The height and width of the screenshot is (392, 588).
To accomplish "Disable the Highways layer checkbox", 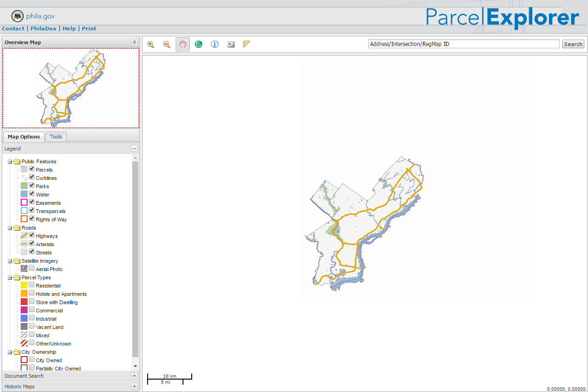I will pyautogui.click(x=32, y=235).
